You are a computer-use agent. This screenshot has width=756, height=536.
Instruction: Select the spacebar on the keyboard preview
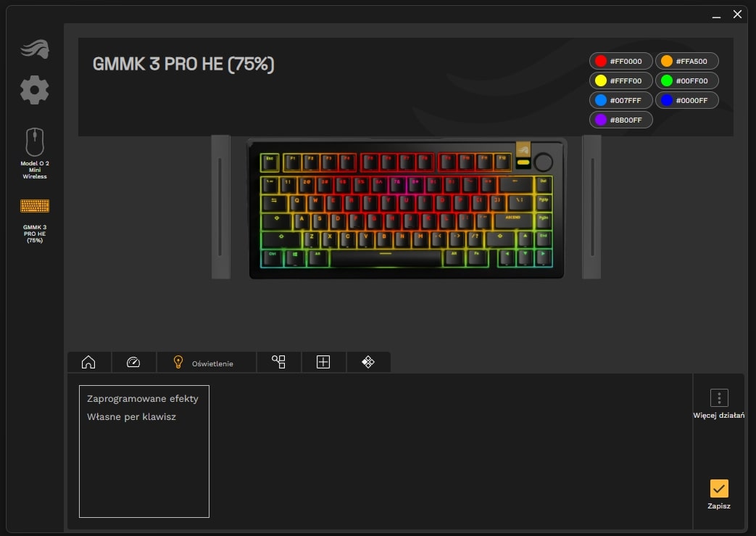(x=386, y=257)
